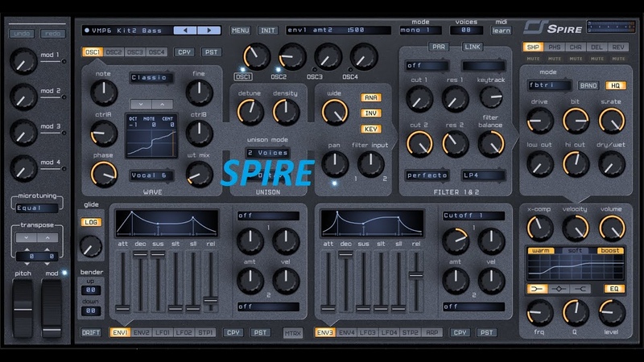Open the Vocal 6 wavetable dropdown
Image resolution: width=644 pixels, height=362 pixels.
coord(151,175)
